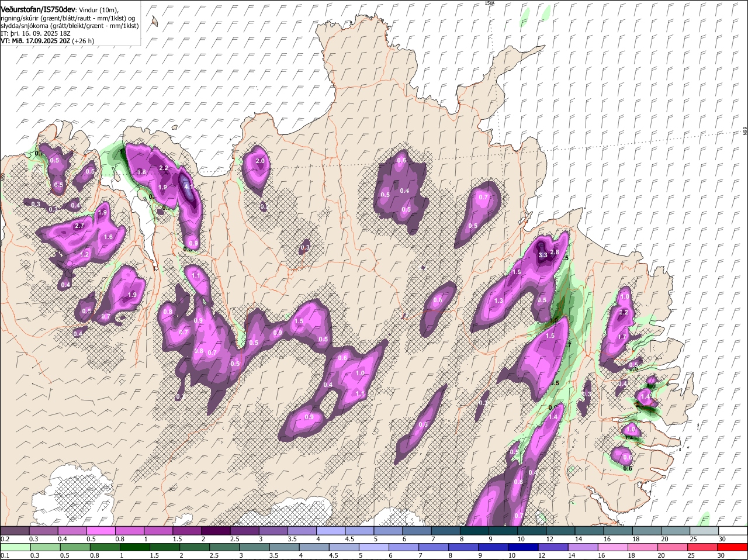Click the 1.8 precipitation value on the map
This screenshot has height=560, width=748.
(x=141, y=172)
